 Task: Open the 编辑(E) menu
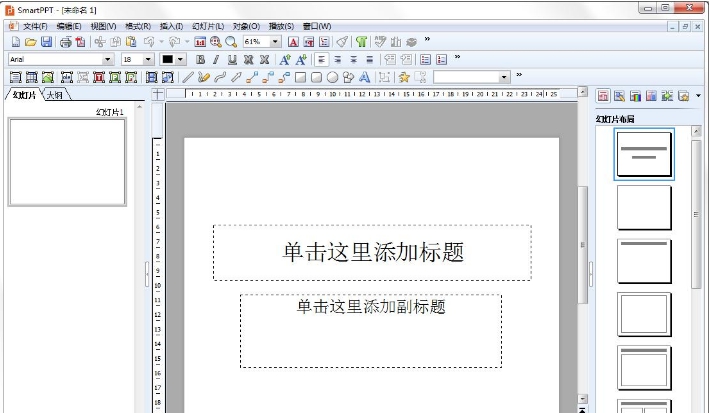pos(69,26)
